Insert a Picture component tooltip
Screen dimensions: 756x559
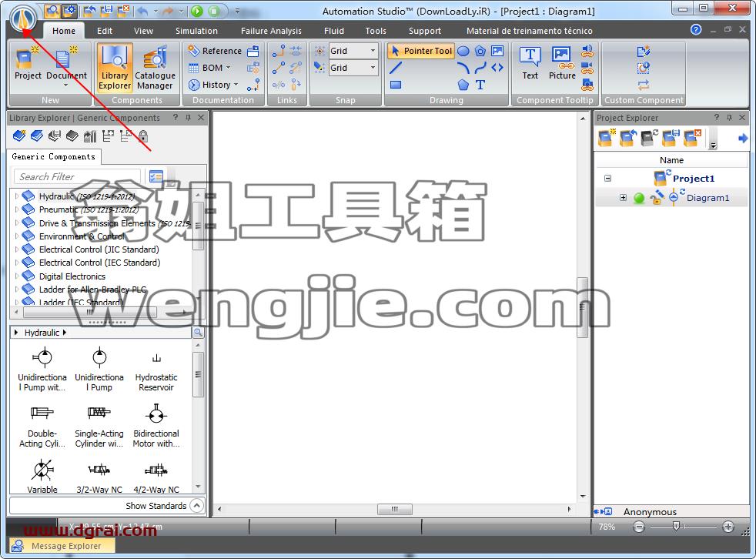[562, 63]
